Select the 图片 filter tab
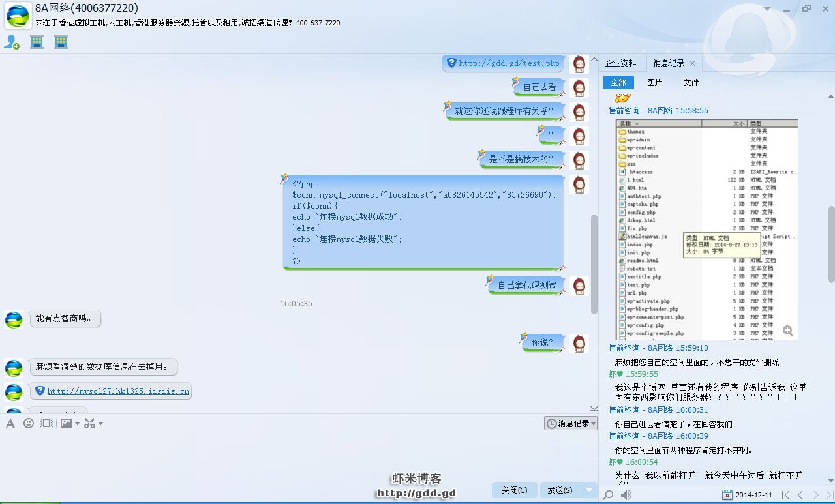 (654, 83)
